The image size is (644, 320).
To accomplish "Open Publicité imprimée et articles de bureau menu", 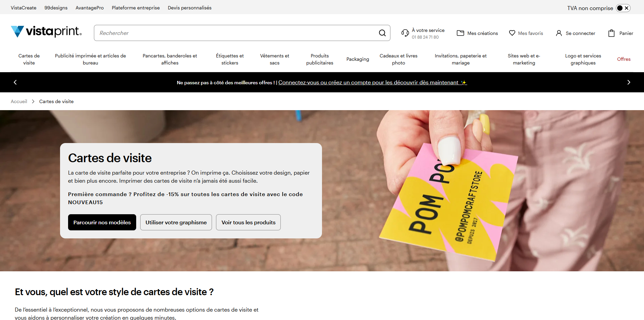I will point(91,59).
